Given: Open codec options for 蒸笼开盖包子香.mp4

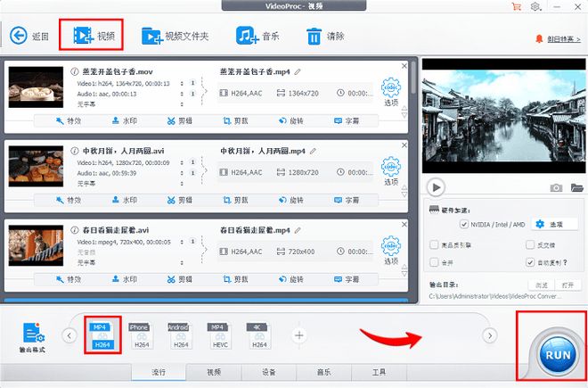Looking at the screenshot, I should (390, 92).
